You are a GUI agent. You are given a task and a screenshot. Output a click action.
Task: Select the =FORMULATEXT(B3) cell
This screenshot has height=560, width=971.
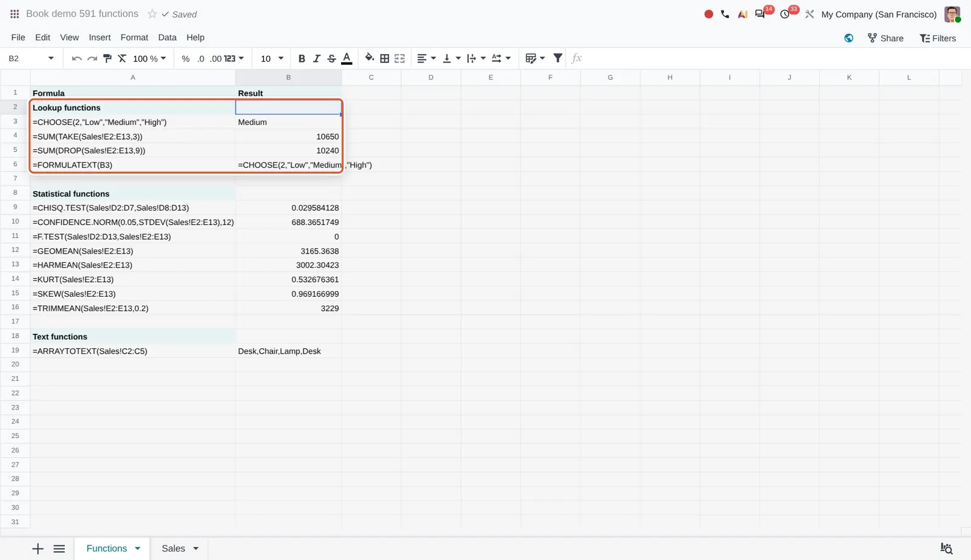pyautogui.click(x=133, y=165)
